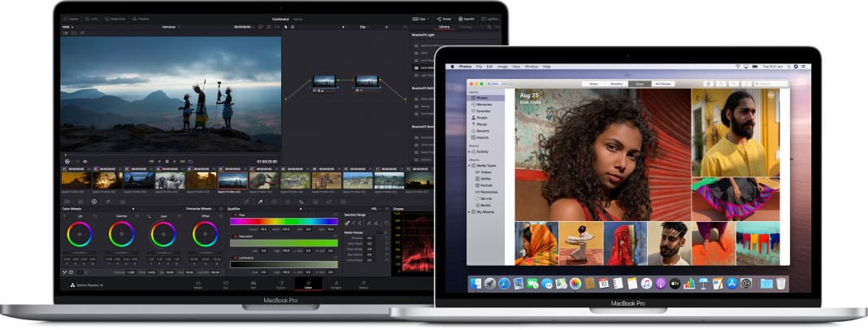Open the Window menu in Photos

tap(532, 67)
